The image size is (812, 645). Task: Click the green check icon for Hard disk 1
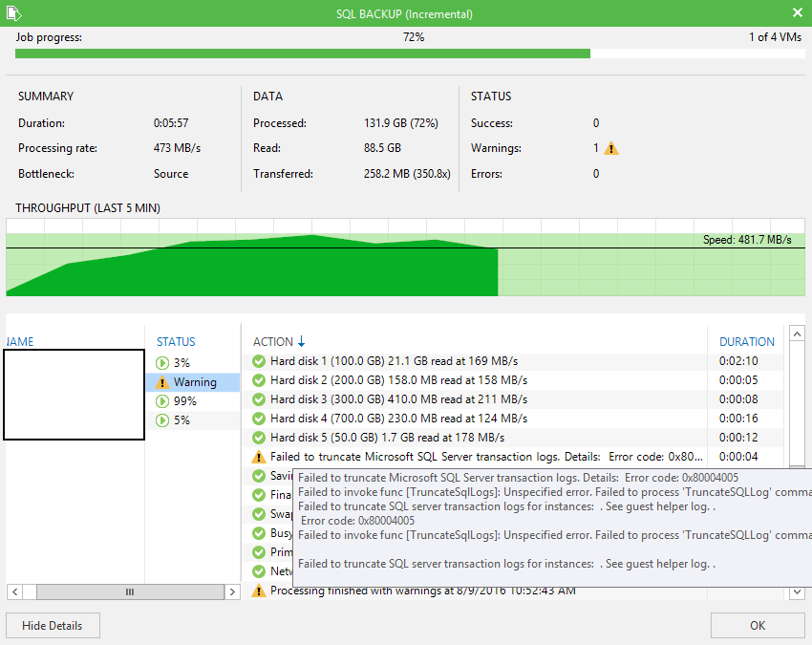pyautogui.click(x=259, y=361)
